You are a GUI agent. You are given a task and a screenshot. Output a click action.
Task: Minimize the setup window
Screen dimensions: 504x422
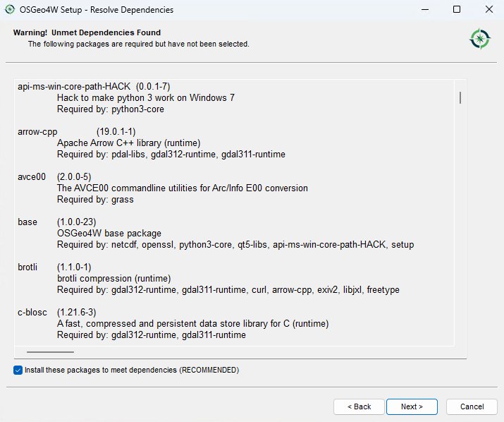coord(424,10)
